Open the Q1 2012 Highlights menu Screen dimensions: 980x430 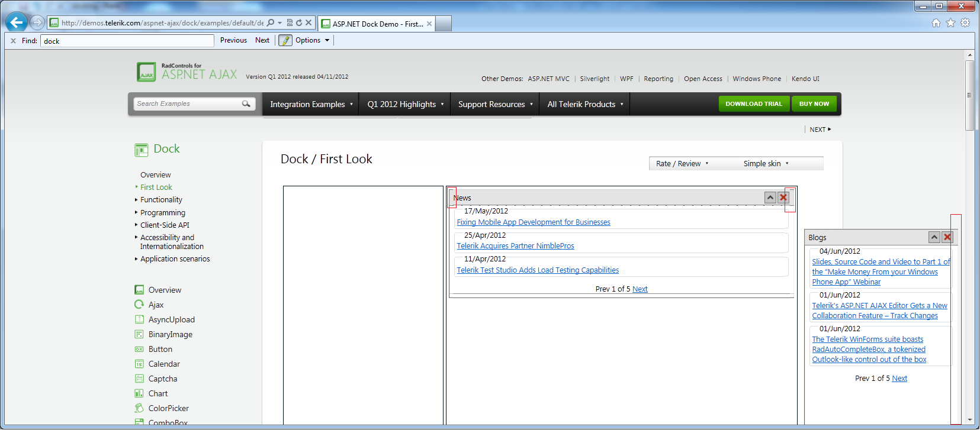pos(405,104)
